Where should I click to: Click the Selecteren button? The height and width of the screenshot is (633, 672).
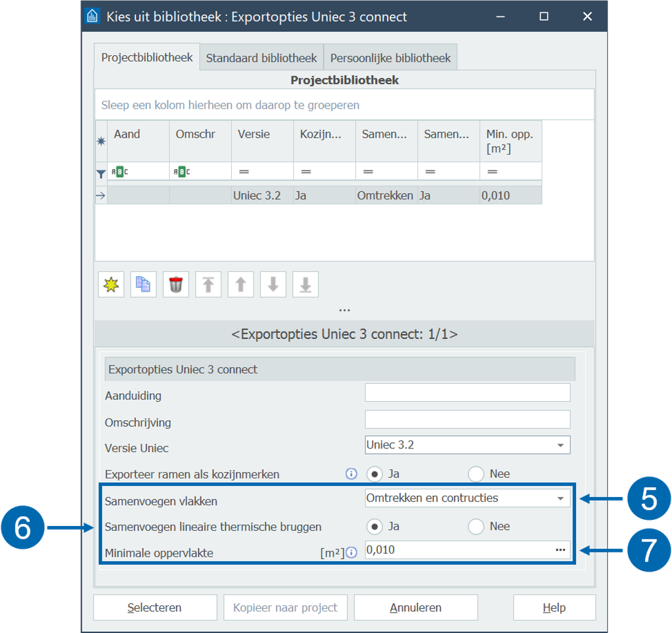(154, 608)
